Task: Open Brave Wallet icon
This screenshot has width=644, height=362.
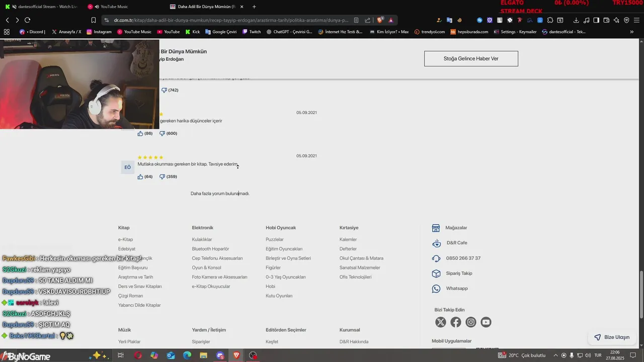Action: (x=606, y=20)
